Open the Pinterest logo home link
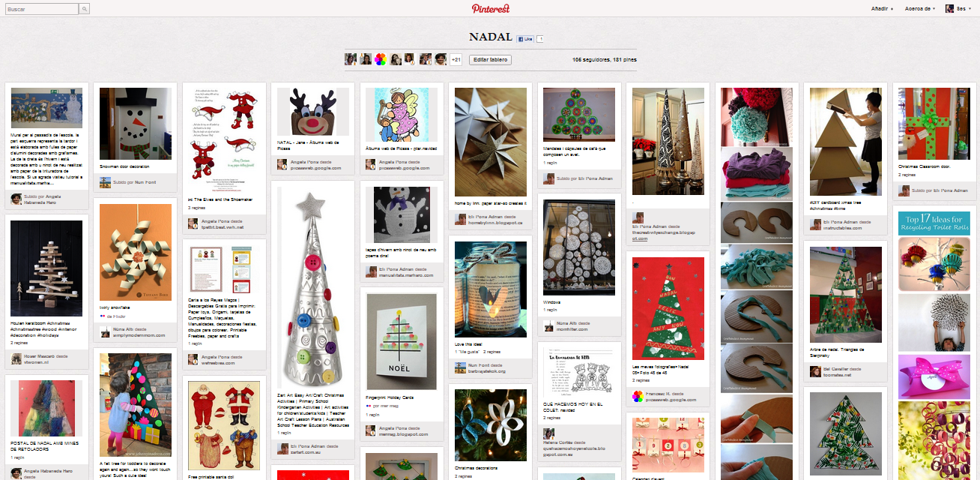 [x=490, y=8]
